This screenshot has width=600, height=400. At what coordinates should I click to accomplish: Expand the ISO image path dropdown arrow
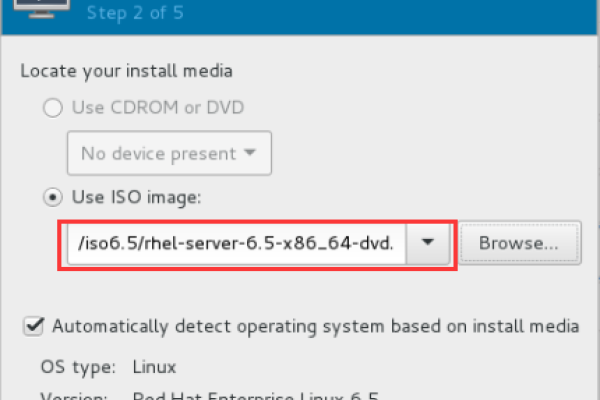point(429,243)
